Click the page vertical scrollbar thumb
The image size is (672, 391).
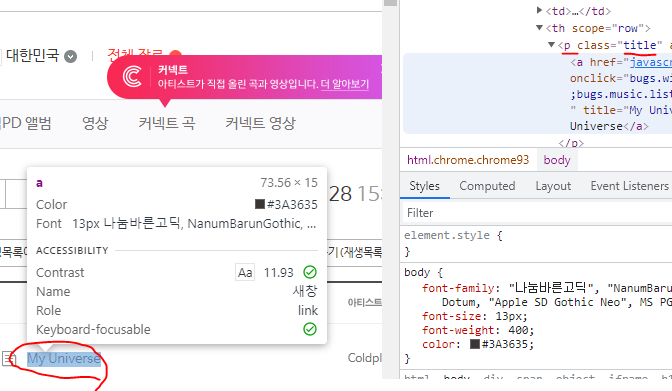(x=390, y=3)
